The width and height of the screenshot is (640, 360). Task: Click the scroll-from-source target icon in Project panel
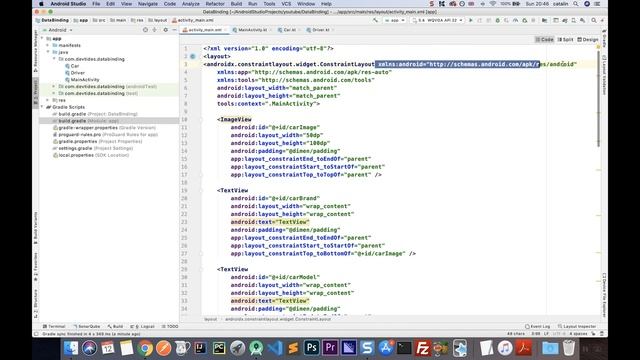click(145, 30)
